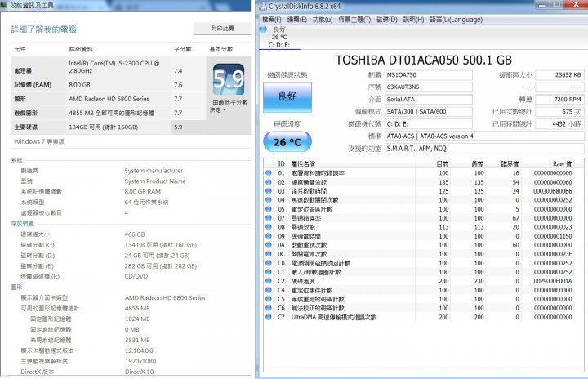The height and width of the screenshot is (379, 588).
Task: Click the drive letter field C: D: E:
Action: tap(428, 124)
